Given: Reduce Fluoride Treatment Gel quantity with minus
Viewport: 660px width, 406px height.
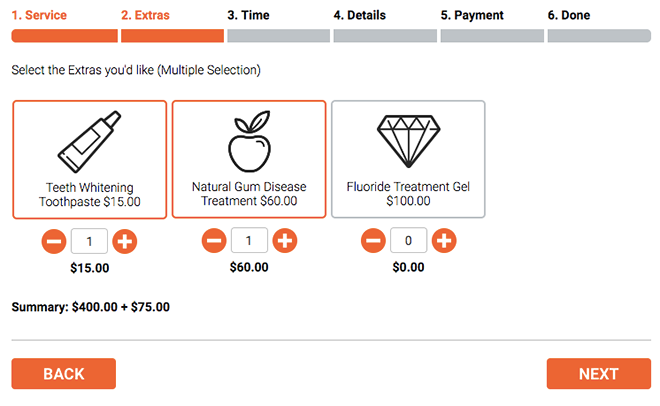Looking at the screenshot, I should pyautogui.click(x=373, y=241).
